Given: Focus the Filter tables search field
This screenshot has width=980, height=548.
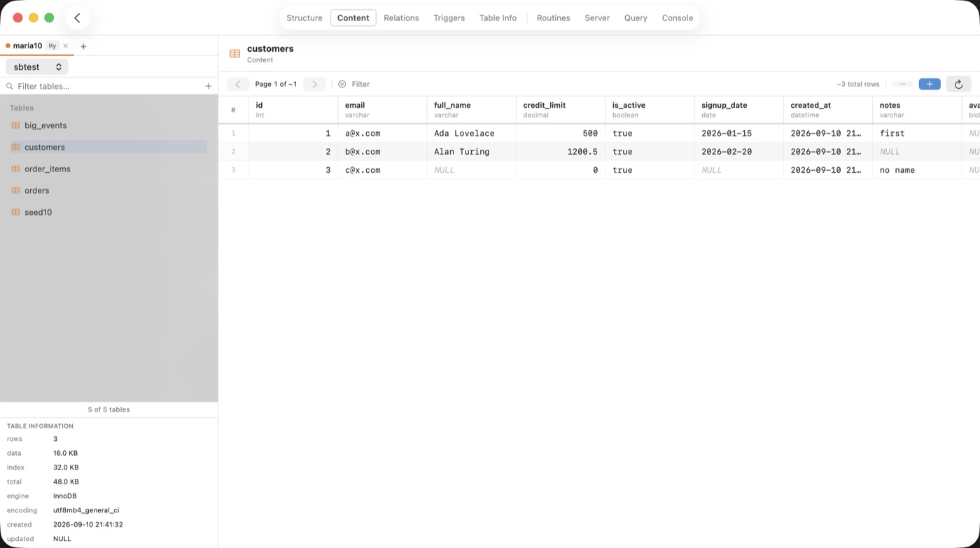Looking at the screenshot, I should [x=105, y=86].
